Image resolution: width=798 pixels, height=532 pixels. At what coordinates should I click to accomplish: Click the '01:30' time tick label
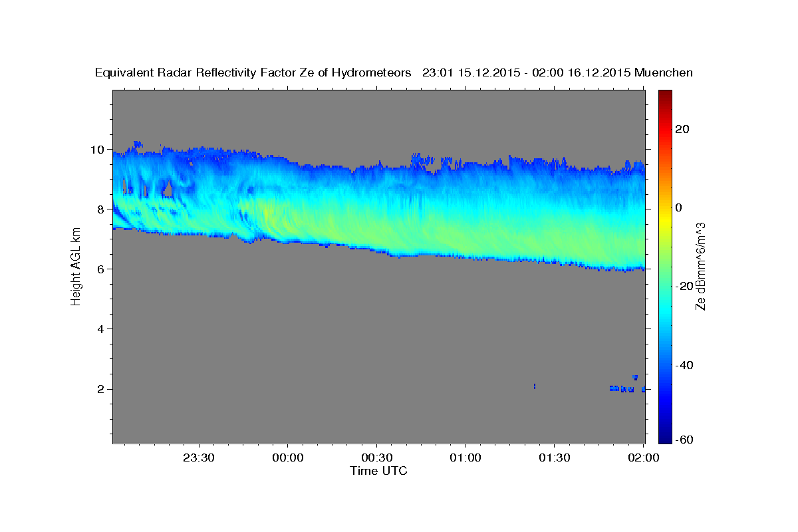coord(554,458)
